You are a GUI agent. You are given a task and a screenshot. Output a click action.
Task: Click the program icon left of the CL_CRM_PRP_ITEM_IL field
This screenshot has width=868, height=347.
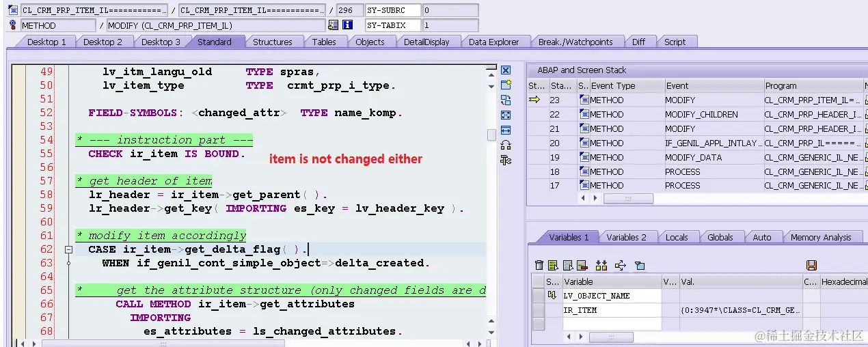14,10
